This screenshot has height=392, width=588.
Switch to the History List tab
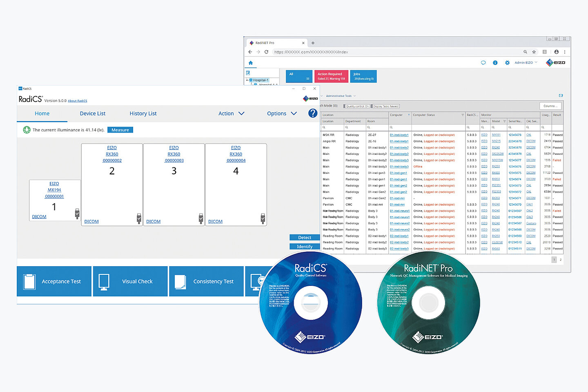pyautogui.click(x=143, y=114)
